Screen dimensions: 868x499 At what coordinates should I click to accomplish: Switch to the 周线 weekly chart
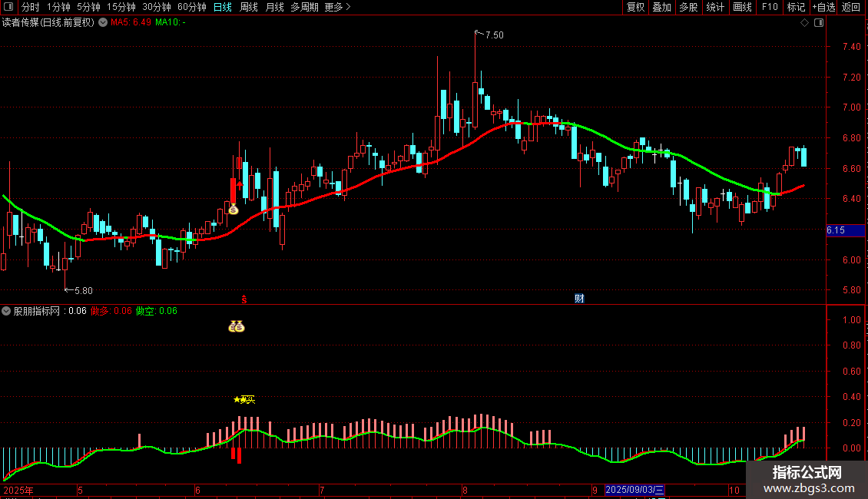click(x=249, y=7)
